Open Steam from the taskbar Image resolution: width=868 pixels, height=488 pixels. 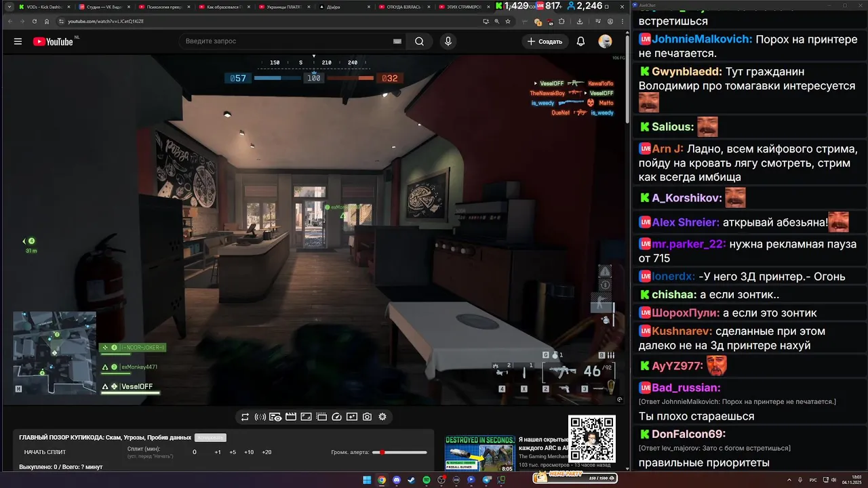click(412, 480)
